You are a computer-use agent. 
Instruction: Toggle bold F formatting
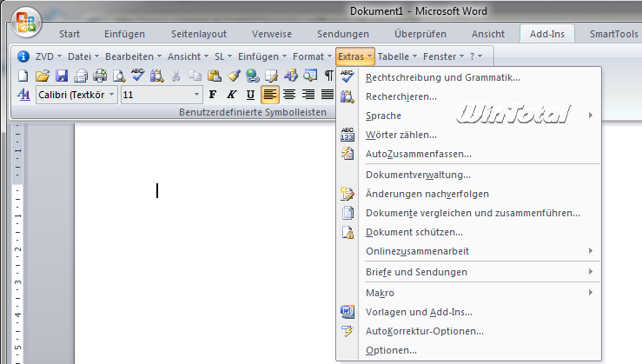point(213,95)
